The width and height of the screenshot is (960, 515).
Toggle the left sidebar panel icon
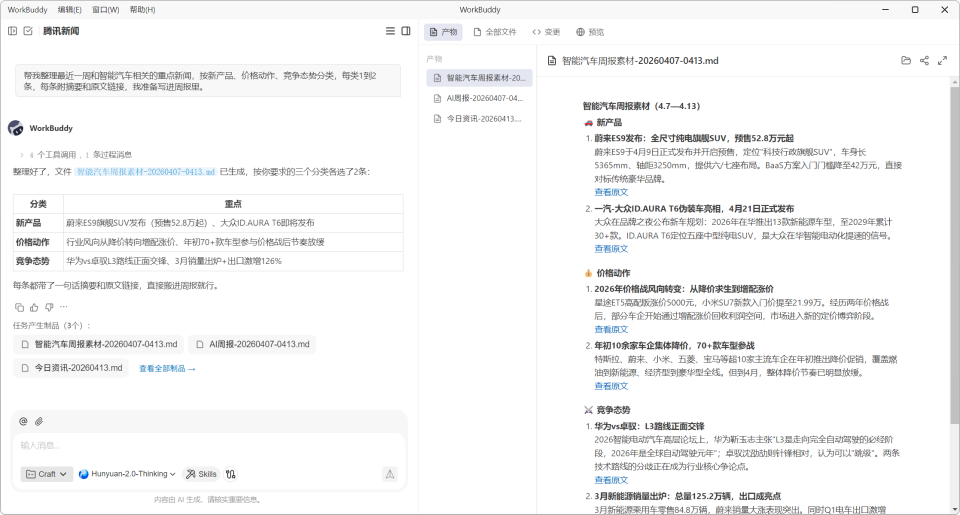pos(12,31)
